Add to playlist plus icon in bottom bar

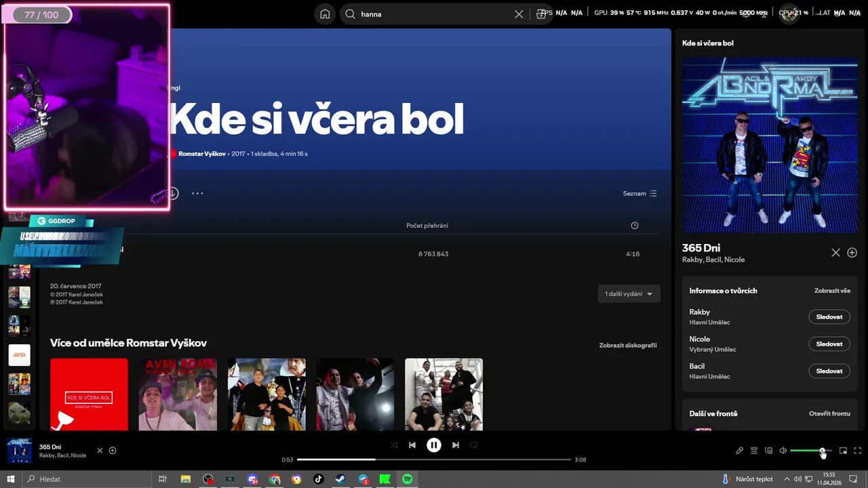113,451
